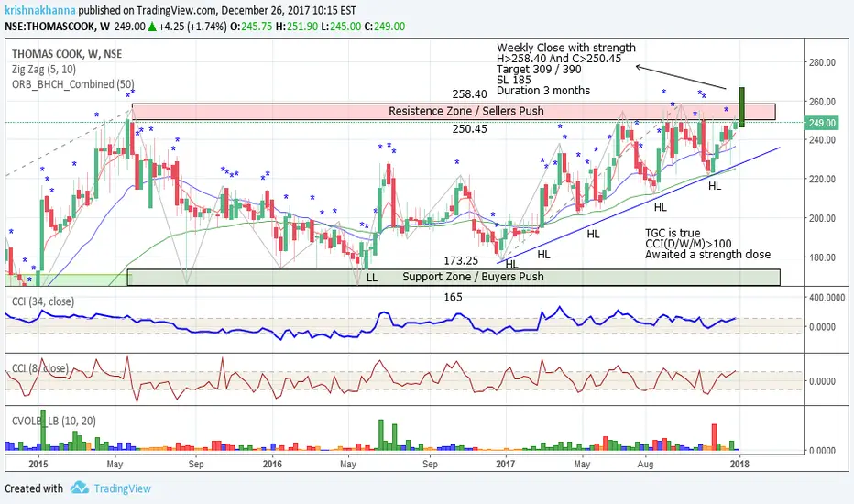The width and height of the screenshot is (854, 504).
Task: Click the Support Zone / Buyers Push label
Action: 473,277
